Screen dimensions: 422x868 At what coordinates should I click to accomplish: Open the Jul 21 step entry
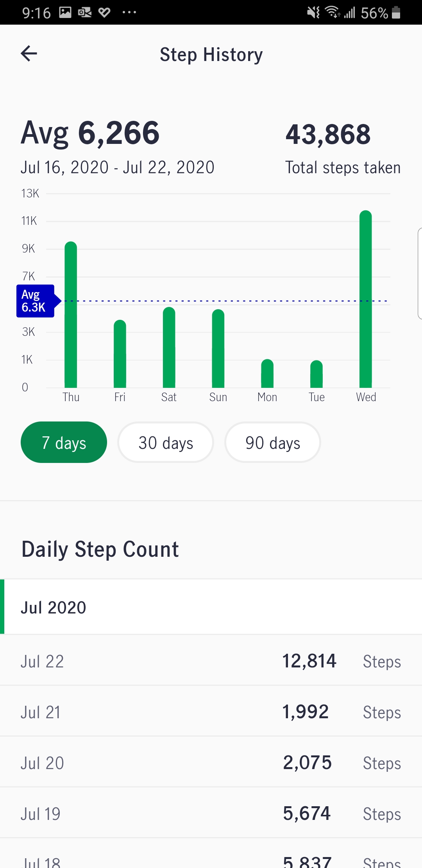[x=211, y=711]
